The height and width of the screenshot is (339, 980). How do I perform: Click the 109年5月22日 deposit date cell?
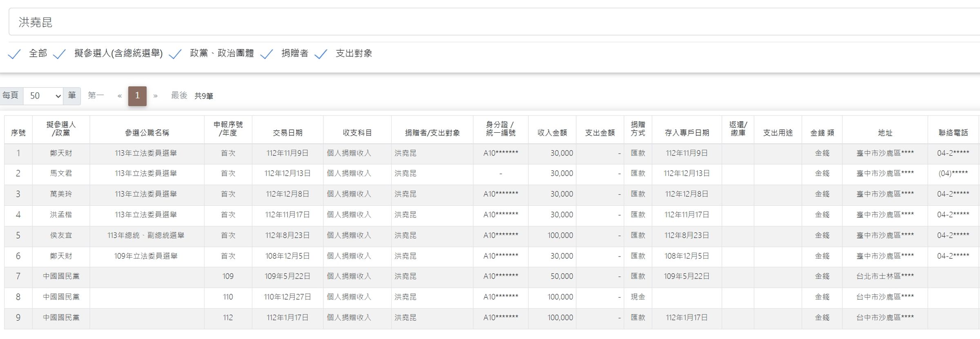687,277
